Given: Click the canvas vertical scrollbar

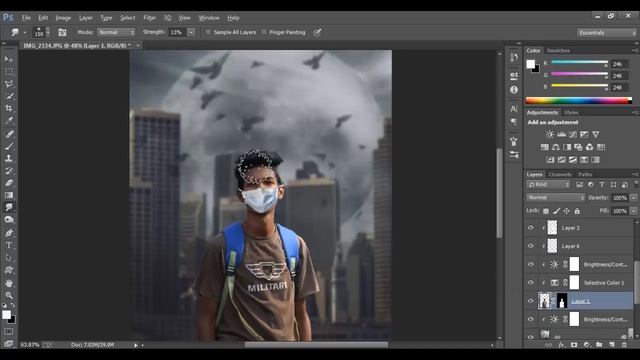Looking at the screenshot, I should click(x=500, y=194).
